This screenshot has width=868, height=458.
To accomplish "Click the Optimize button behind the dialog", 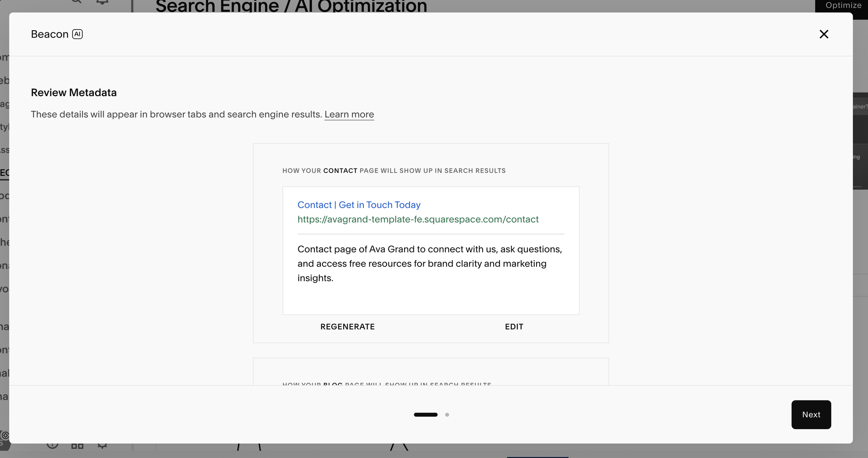I will tap(843, 6).
